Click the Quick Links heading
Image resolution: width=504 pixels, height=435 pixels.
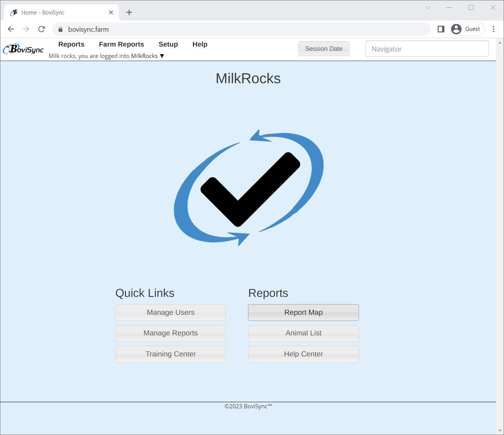click(145, 293)
